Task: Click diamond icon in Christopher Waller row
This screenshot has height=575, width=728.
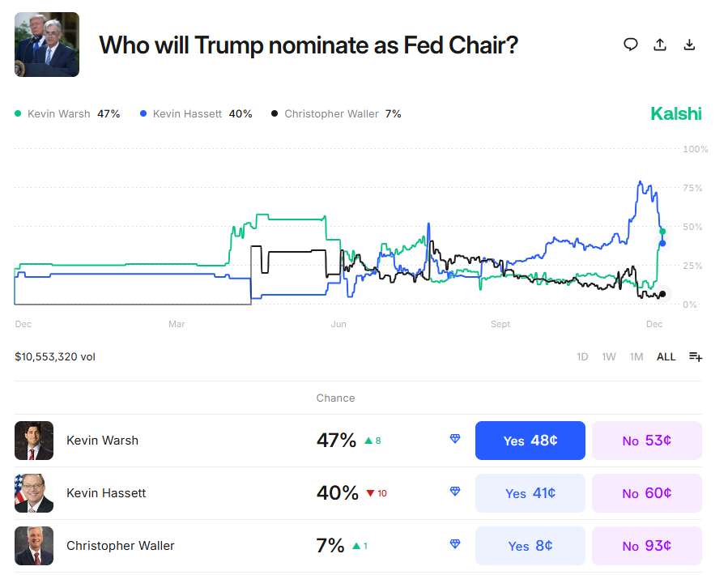Action: click(x=455, y=545)
